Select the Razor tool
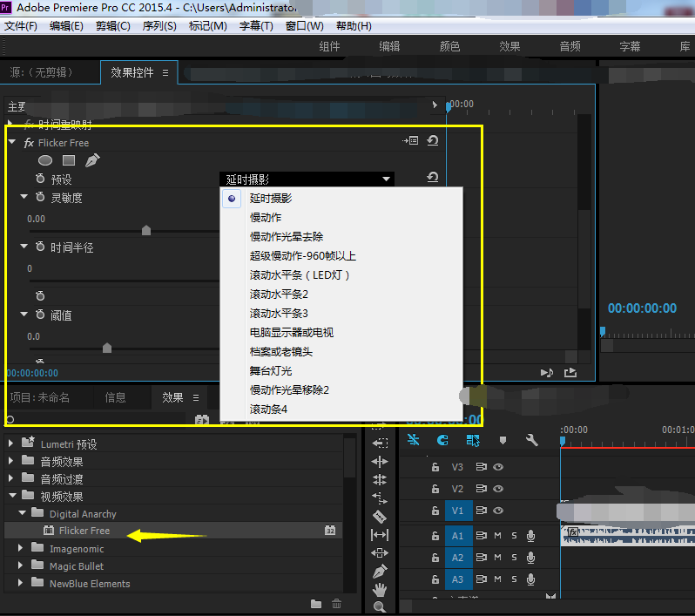695x616 pixels. click(380, 516)
